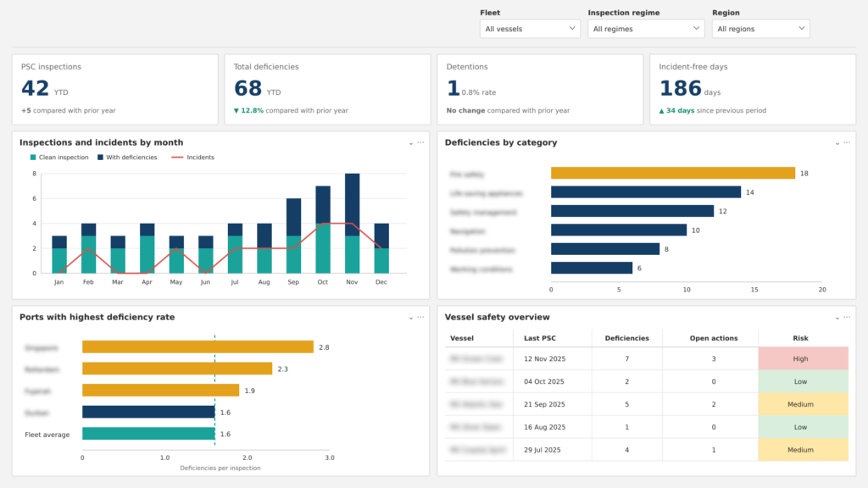Click the '16 Aug 2025' date cell
Viewport: 868px width, 488px height.
[x=545, y=427]
